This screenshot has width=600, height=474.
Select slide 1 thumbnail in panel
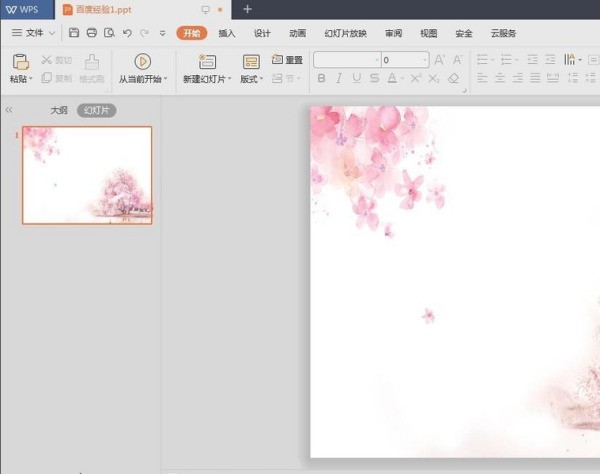tap(87, 175)
